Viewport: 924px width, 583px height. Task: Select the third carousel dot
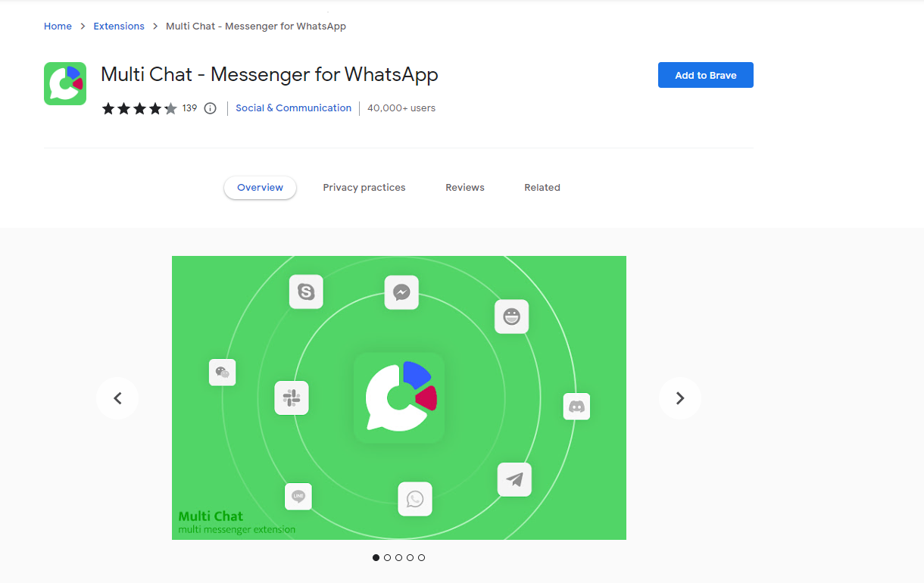398,557
